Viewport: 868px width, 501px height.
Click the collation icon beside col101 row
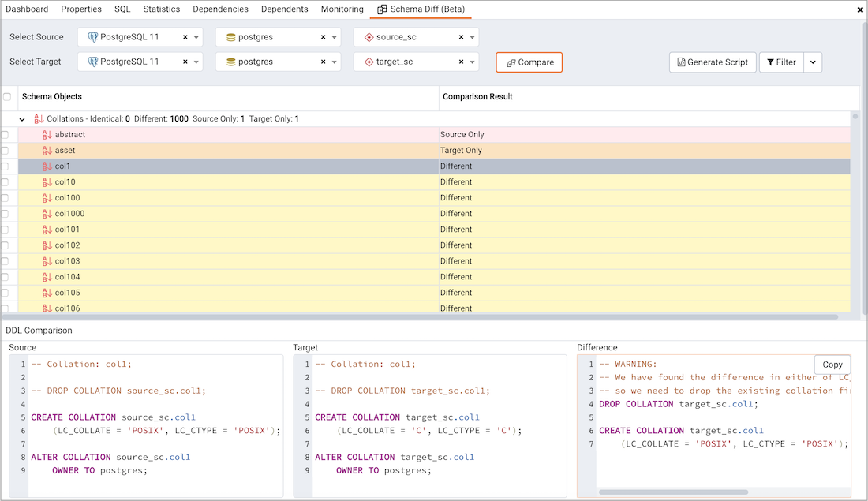point(47,229)
